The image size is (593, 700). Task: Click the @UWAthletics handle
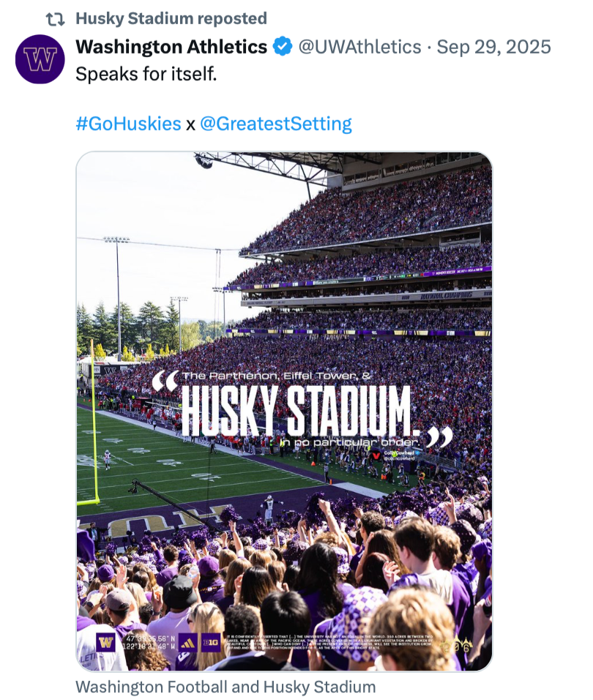tap(359, 48)
